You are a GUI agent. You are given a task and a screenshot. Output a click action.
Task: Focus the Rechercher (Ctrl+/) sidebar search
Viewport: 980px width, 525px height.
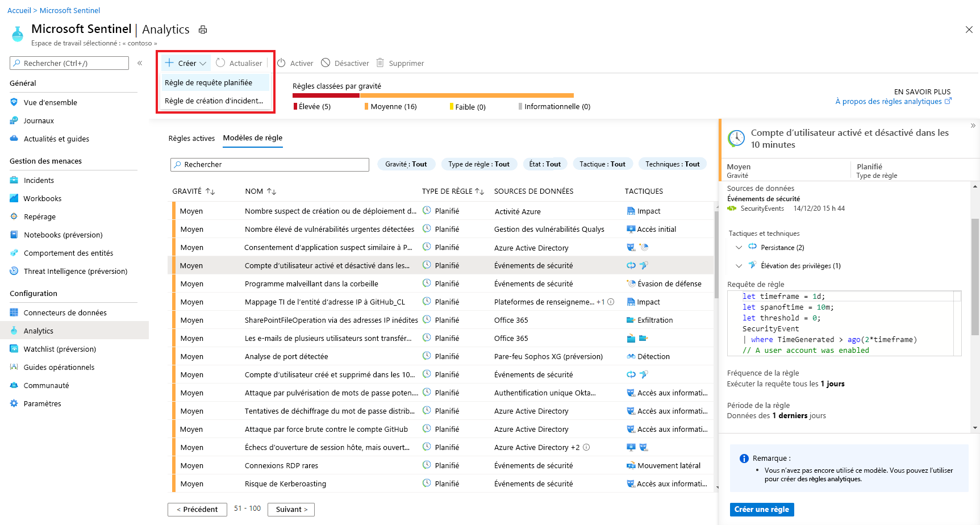(x=69, y=63)
